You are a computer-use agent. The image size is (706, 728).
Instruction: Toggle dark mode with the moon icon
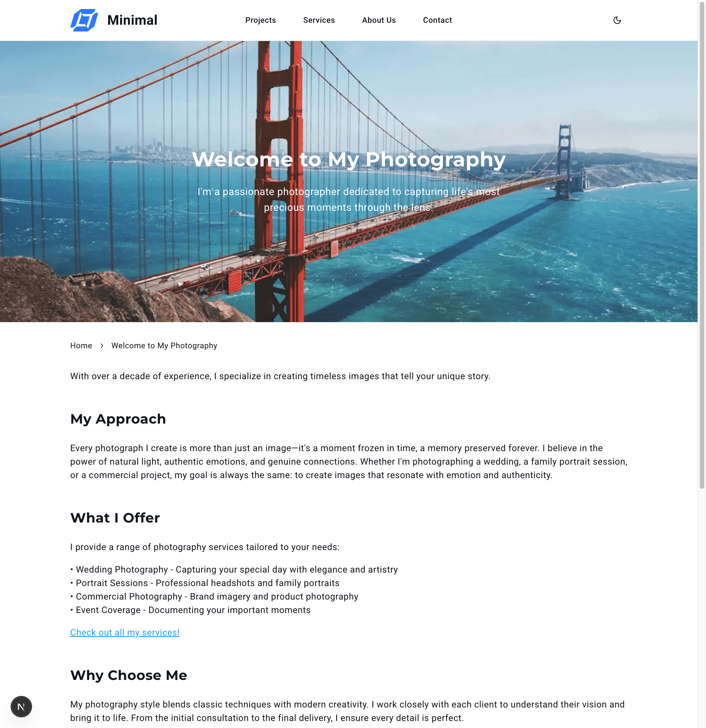[x=617, y=21]
